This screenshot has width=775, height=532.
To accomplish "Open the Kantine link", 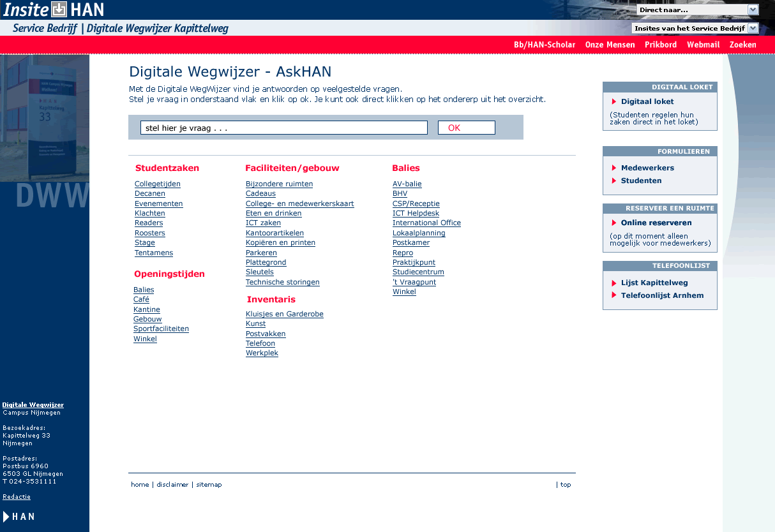I will [x=147, y=309].
